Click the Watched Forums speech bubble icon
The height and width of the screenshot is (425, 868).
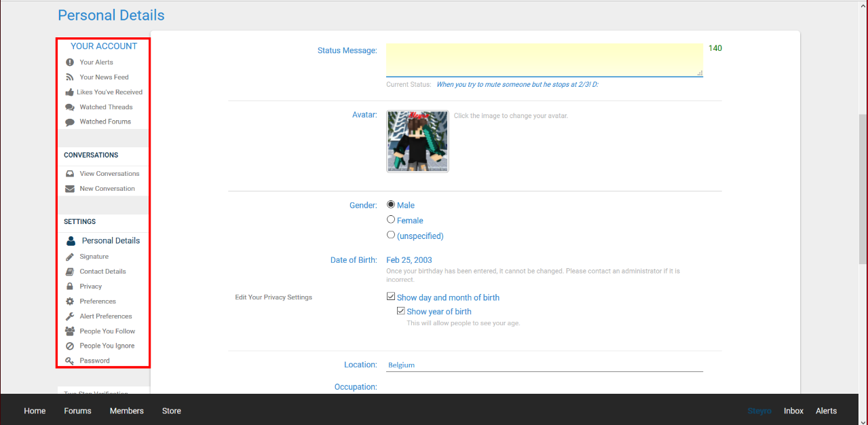69,122
